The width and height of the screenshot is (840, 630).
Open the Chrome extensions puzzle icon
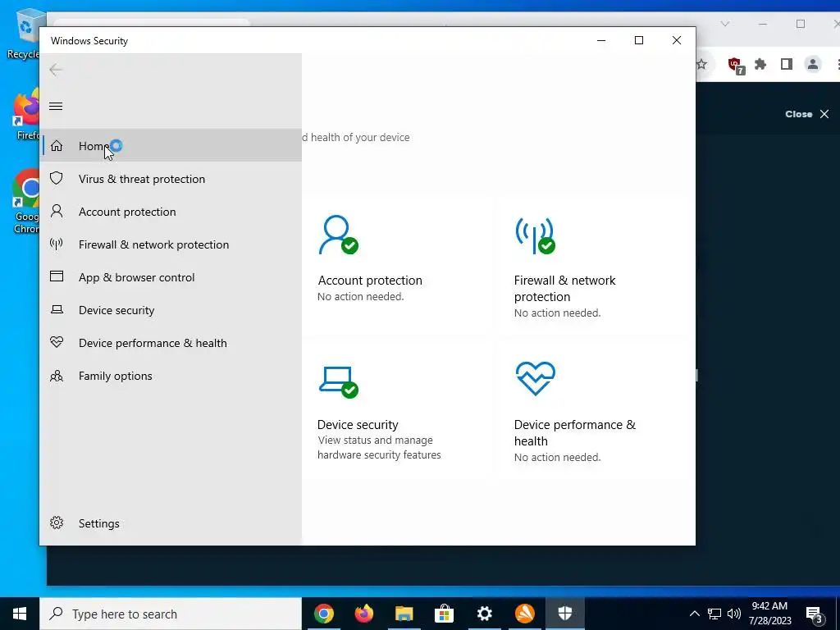pyautogui.click(x=760, y=64)
